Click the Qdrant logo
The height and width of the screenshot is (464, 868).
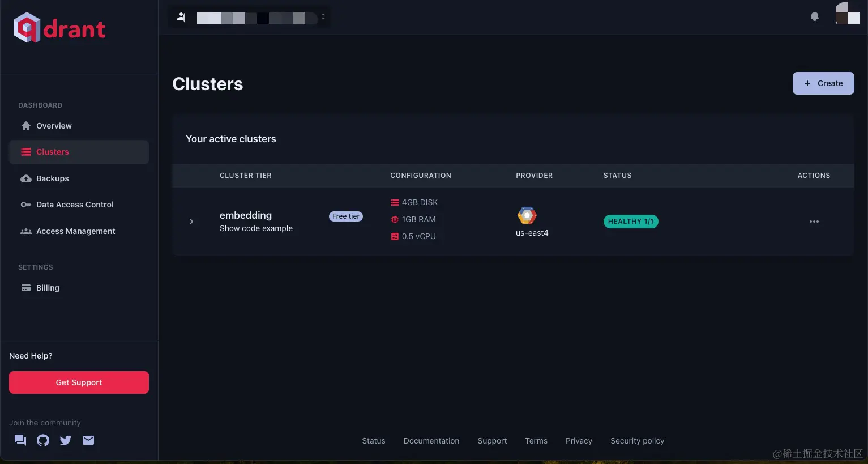pos(59,27)
